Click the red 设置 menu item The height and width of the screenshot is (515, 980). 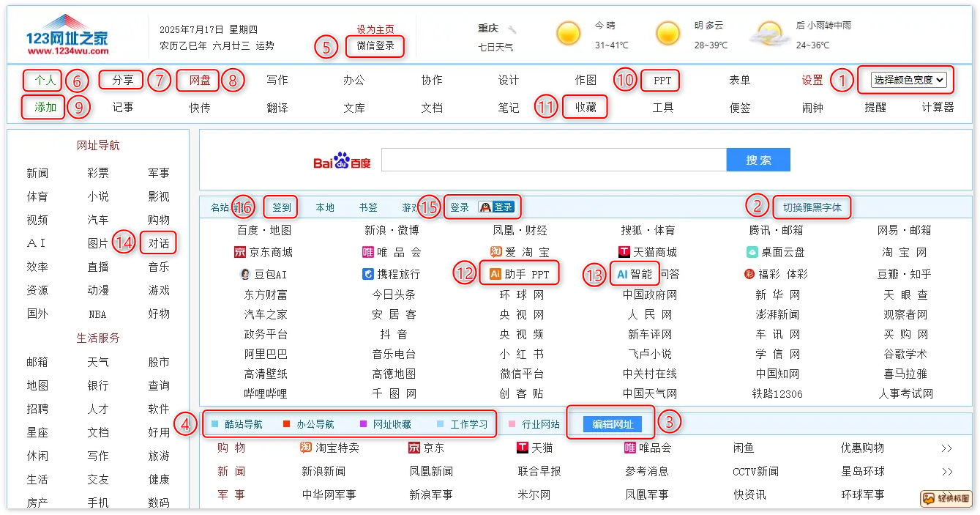812,80
